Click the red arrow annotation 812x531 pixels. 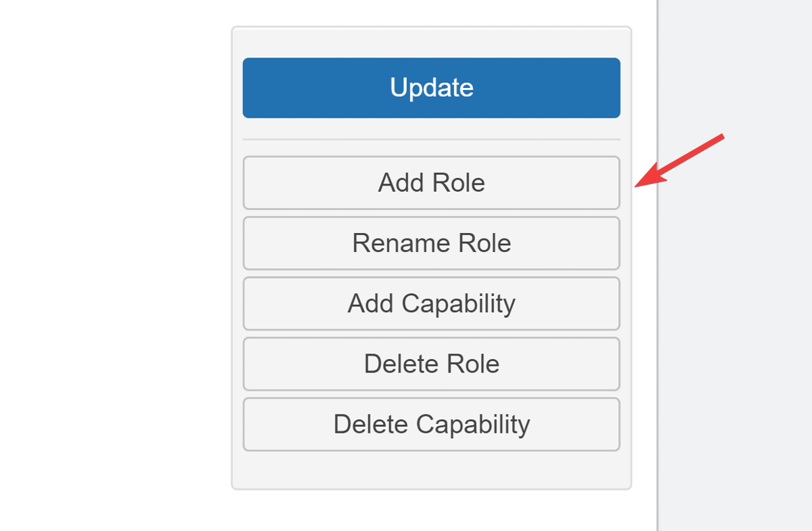tap(680, 161)
